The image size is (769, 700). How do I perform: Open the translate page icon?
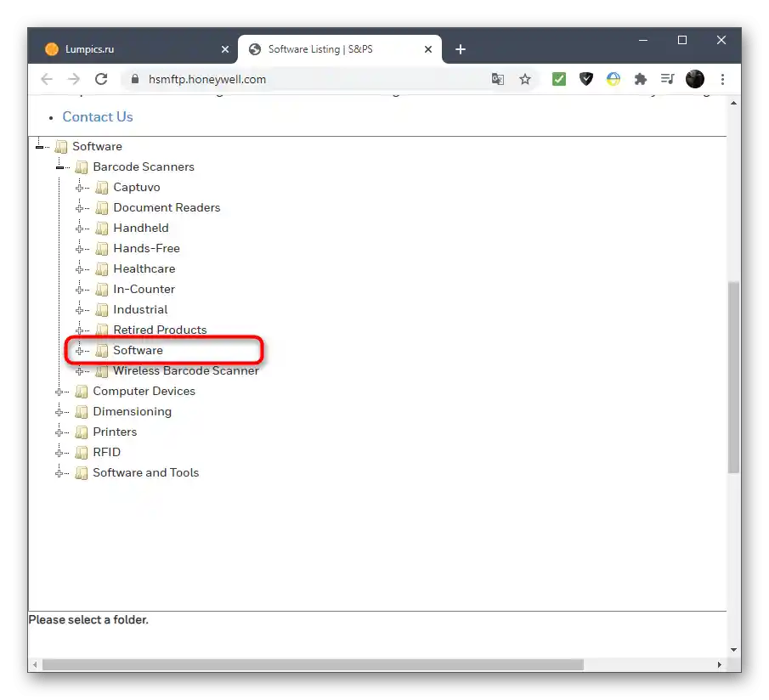click(497, 79)
